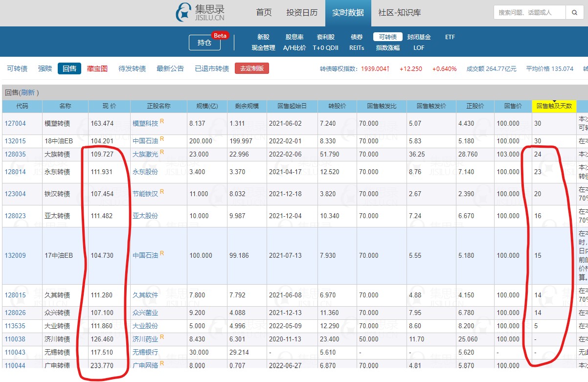The image size is (588, 382).
Task: Open bond code 128035 link
Action: [15, 154]
